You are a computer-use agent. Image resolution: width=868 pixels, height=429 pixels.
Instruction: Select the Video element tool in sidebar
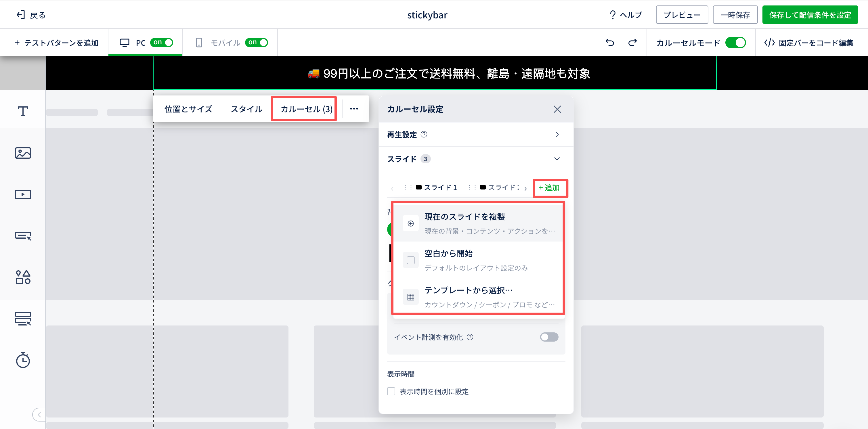[x=23, y=194]
